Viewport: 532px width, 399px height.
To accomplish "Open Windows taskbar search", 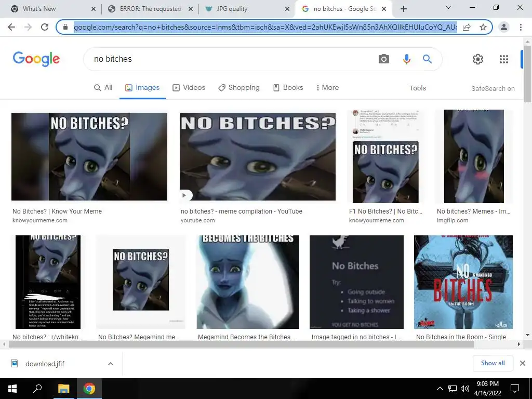I will point(37,389).
